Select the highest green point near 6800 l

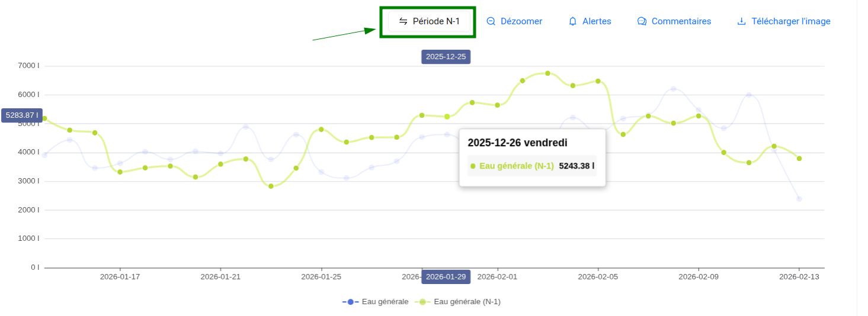coord(547,73)
